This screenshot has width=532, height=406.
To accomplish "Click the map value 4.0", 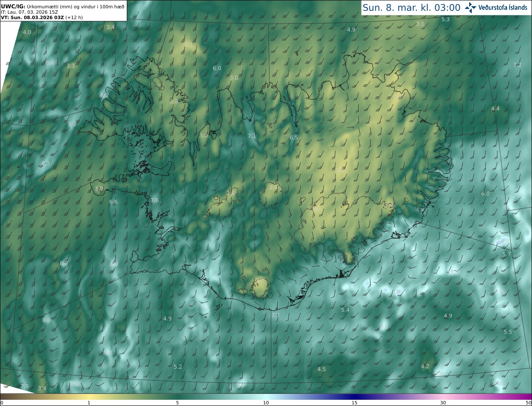I will 27,32.
